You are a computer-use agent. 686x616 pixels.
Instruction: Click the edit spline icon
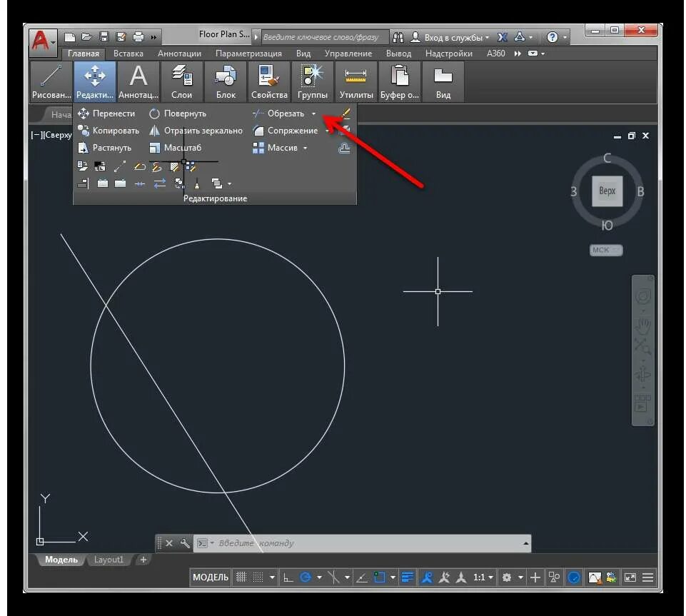[156, 166]
